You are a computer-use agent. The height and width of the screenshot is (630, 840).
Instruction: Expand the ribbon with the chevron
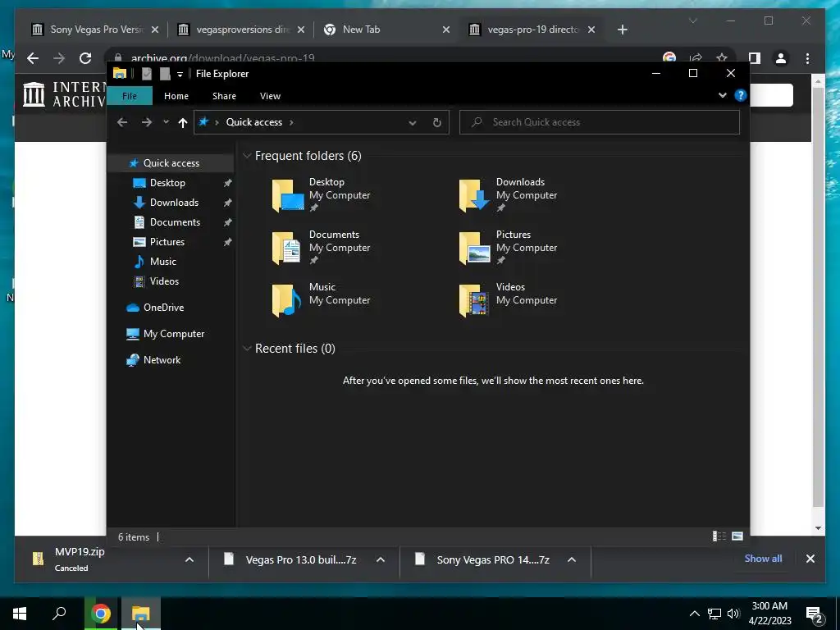point(723,95)
